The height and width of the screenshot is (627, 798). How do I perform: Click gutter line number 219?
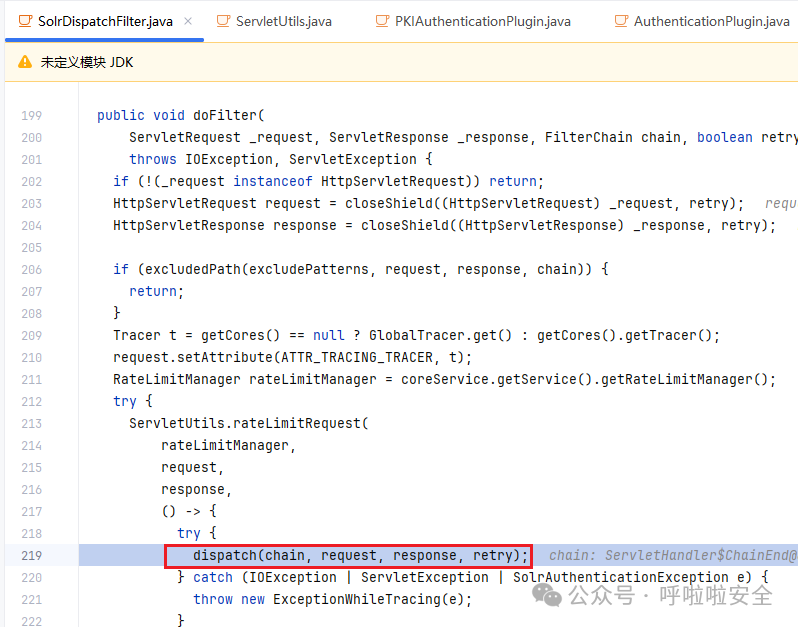coord(32,555)
